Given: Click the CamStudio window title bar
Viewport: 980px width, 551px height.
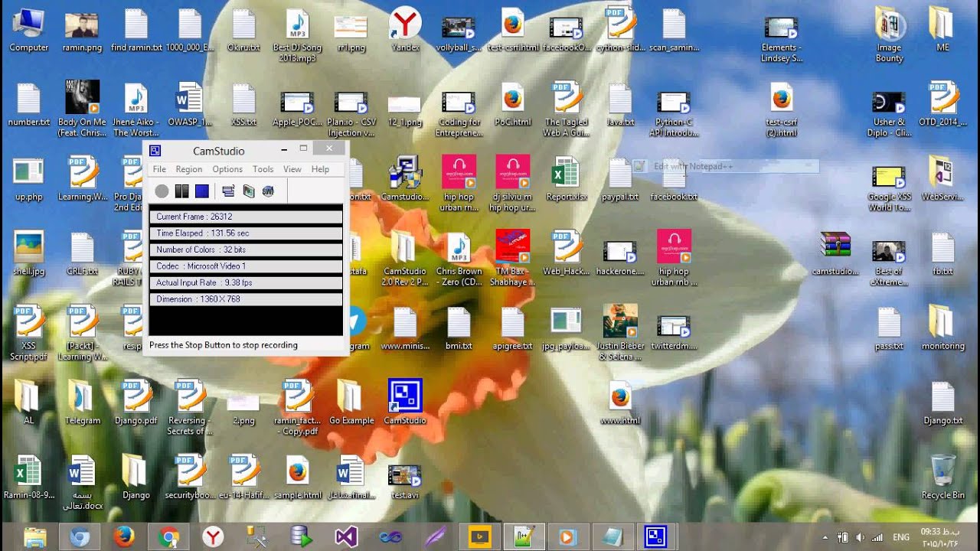Looking at the screenshot, I should [219, 151].
